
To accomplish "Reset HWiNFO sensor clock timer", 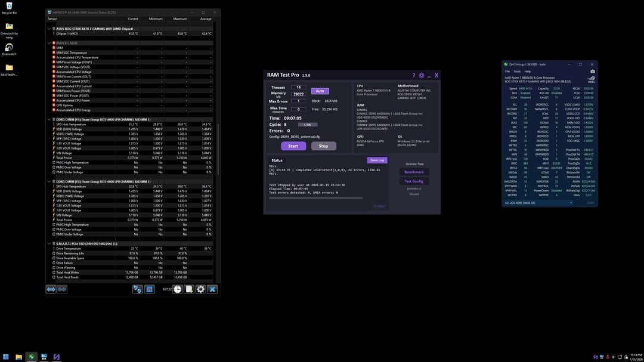I will [177, 289].
